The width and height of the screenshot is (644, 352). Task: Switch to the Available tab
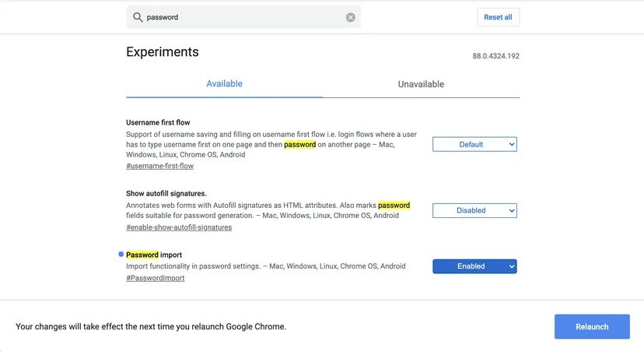(224, 84)
